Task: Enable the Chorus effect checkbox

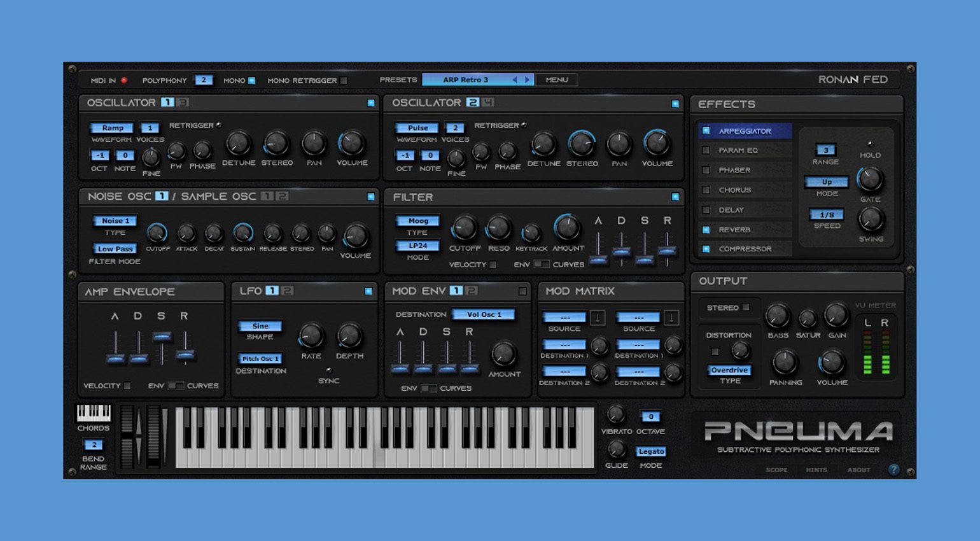Action: [706, 190]
